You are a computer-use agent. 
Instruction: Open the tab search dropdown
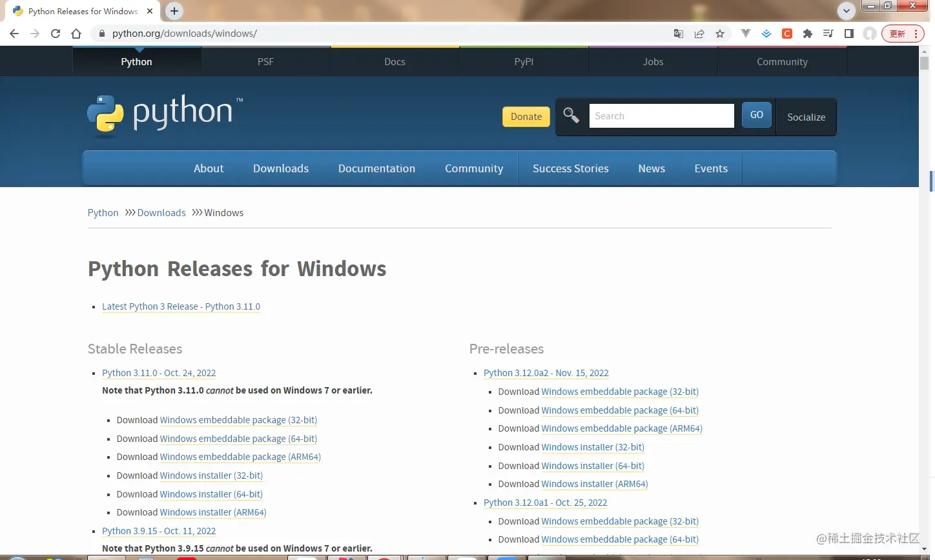click(846, 11)
